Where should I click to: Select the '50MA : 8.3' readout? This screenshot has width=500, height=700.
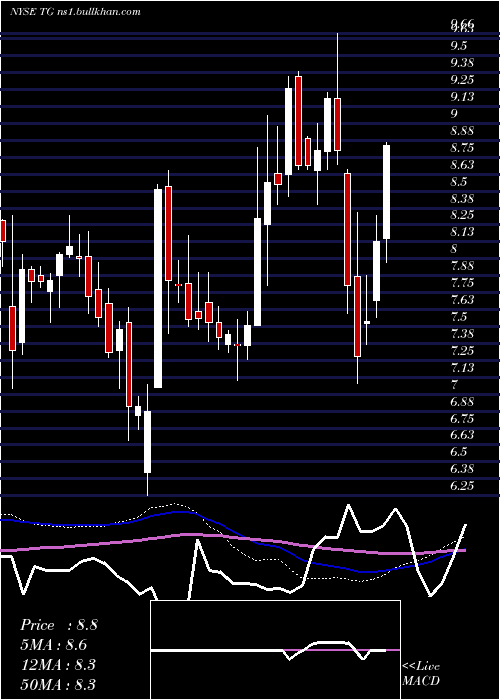(x=58, y=684)
